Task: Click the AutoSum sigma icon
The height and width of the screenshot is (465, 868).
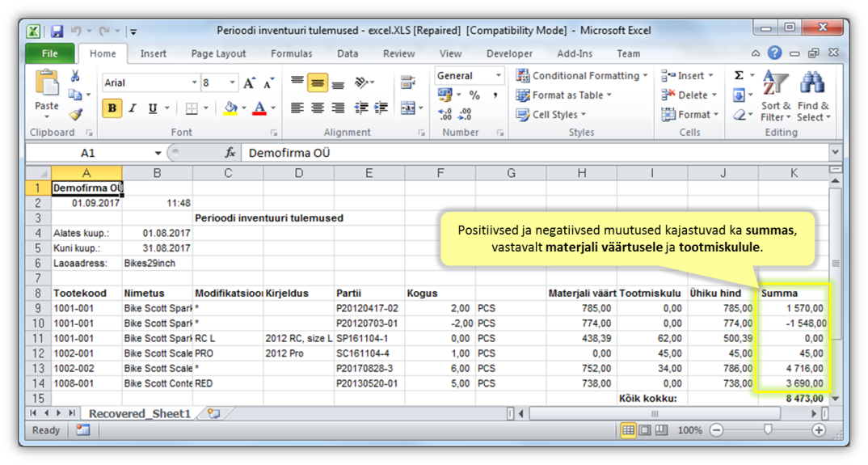Action: [x=739, y=75]
